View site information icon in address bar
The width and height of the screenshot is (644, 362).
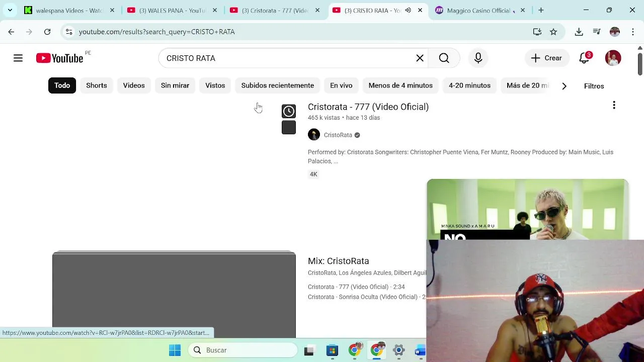69,32
